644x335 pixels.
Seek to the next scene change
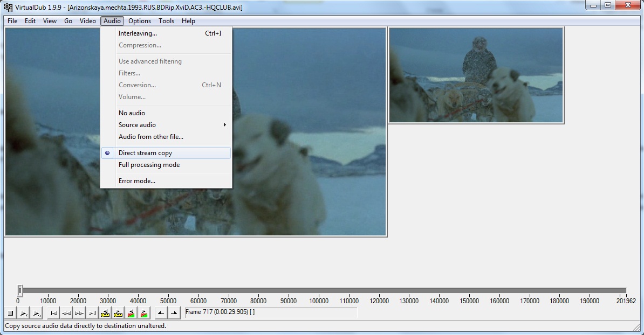point(144,313)
